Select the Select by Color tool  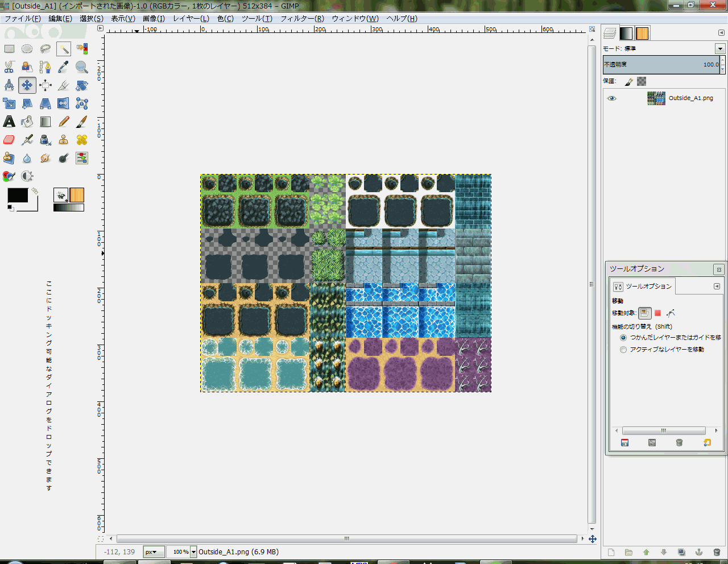point(82,49)
